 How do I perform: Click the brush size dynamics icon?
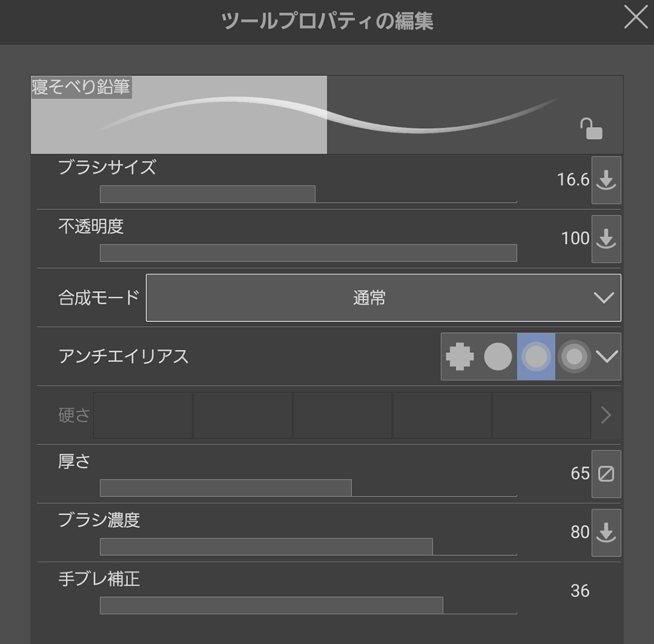pyautogui.click(x=606, y=180)
